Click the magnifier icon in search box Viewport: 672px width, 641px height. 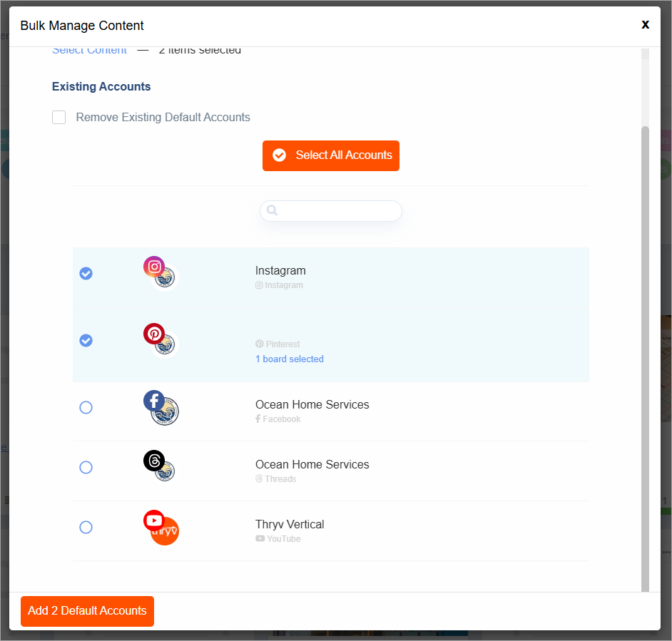coord(272,211)
